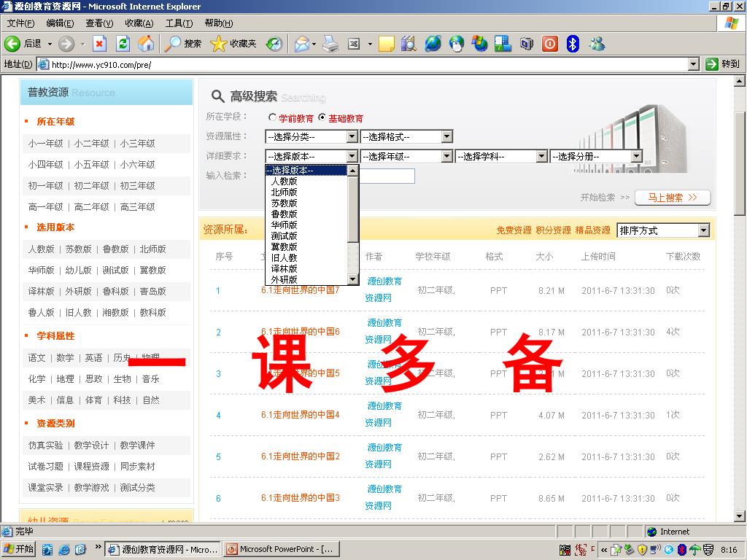Viewport: 747px width, 560px height.
Task: Click the 马上搜索 search button
Action: (x=673, y=197)
